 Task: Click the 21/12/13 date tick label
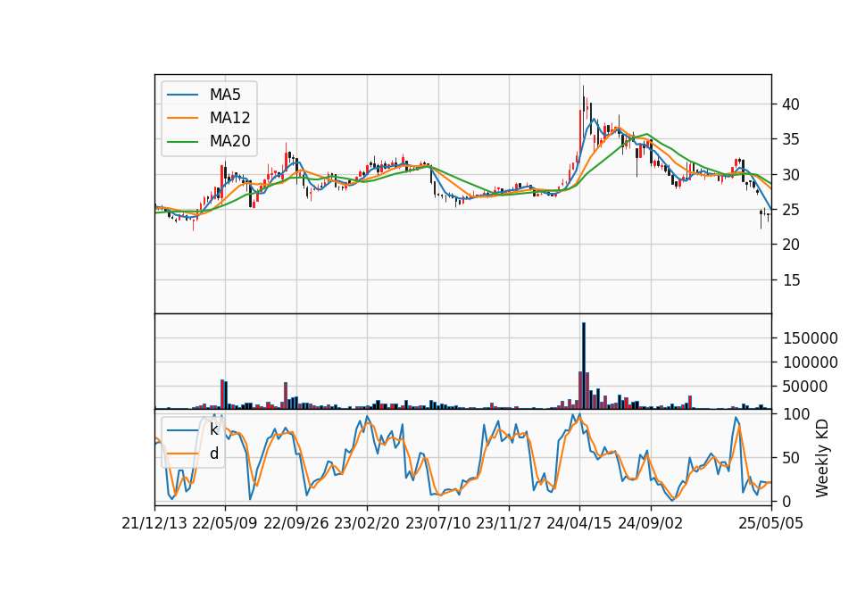154,523
